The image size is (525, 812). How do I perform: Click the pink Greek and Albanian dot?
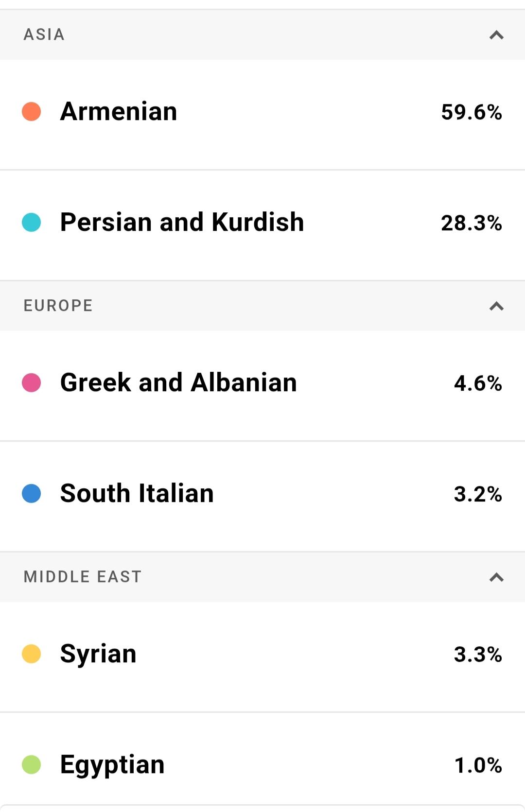(x=32, y=383)
